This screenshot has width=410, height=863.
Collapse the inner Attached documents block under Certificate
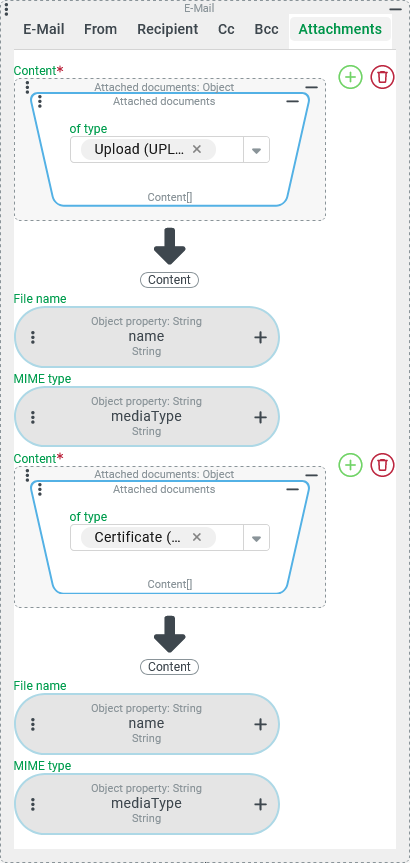[x=293, y=489]
